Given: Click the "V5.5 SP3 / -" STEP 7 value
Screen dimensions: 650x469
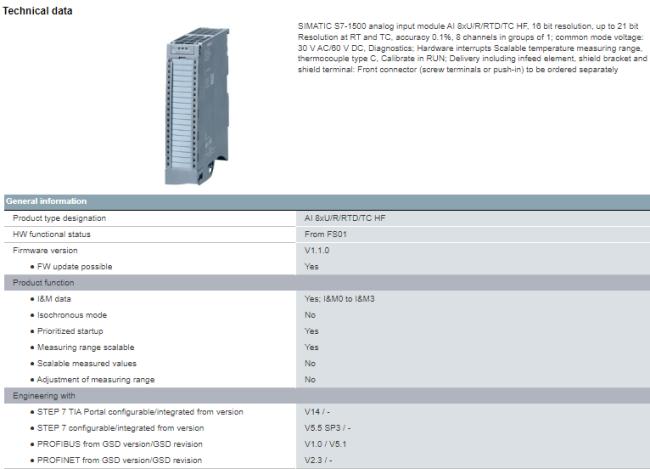Looking at the screenshot, I should pos(328,427).
